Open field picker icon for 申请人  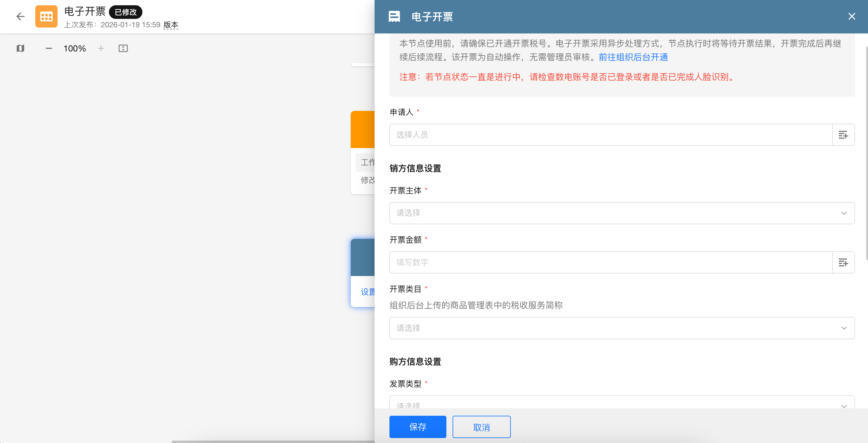click(x=843, y=135)
